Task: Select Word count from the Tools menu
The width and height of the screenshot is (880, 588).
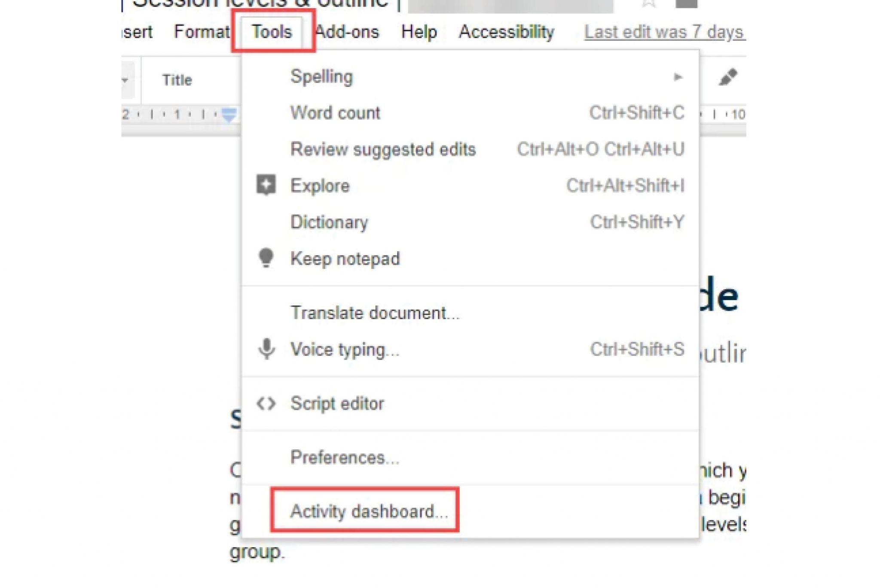Action: (x=335, y=113)
